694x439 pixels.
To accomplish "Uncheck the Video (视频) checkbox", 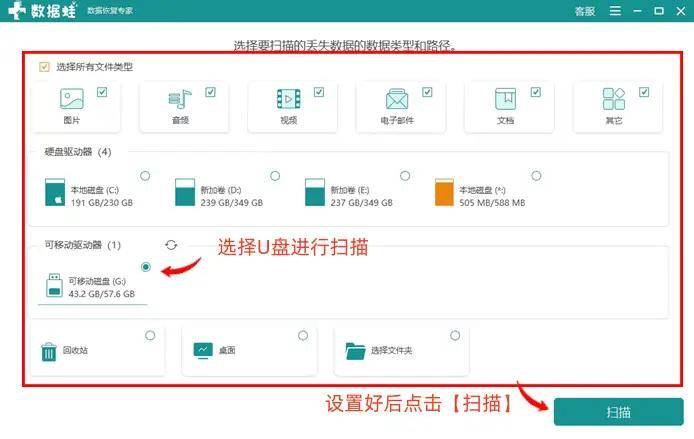I will click(319, 91).
